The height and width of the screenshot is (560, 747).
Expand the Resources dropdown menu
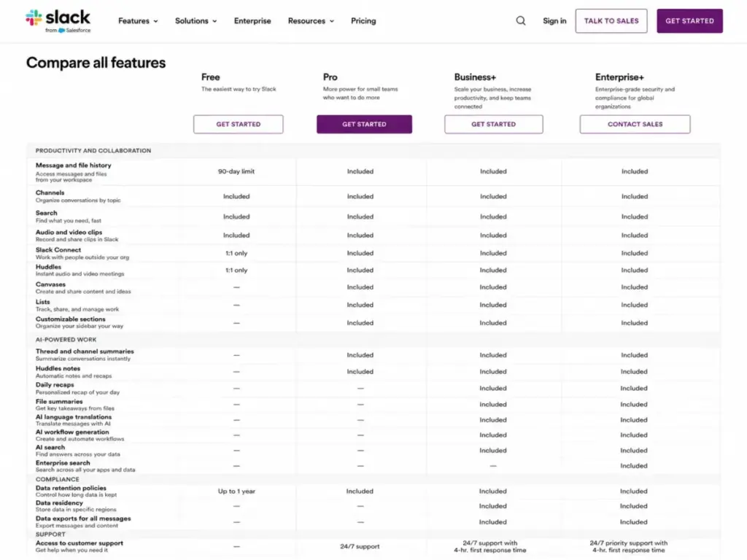click(311, 21)
